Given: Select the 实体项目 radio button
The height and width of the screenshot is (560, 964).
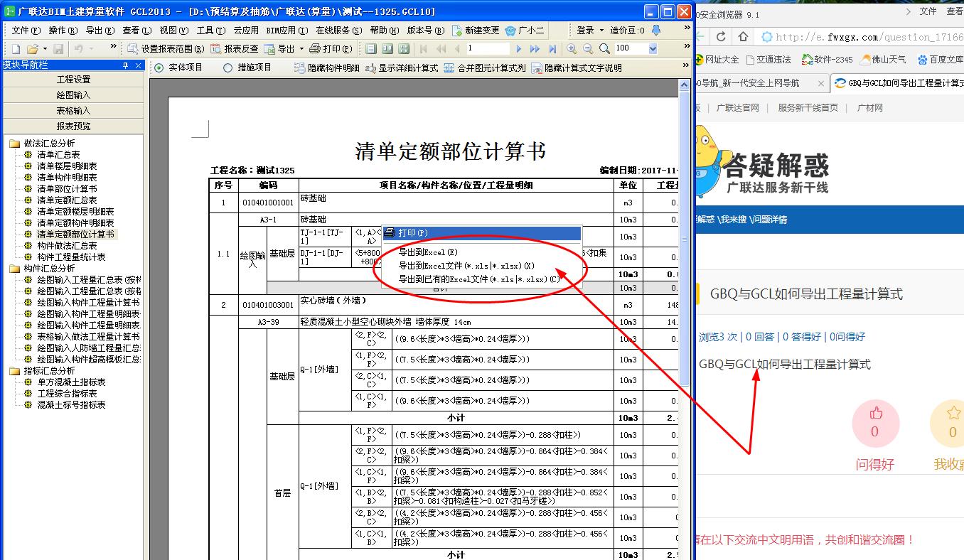Looking at the screenshot, I should coord(159,68).
